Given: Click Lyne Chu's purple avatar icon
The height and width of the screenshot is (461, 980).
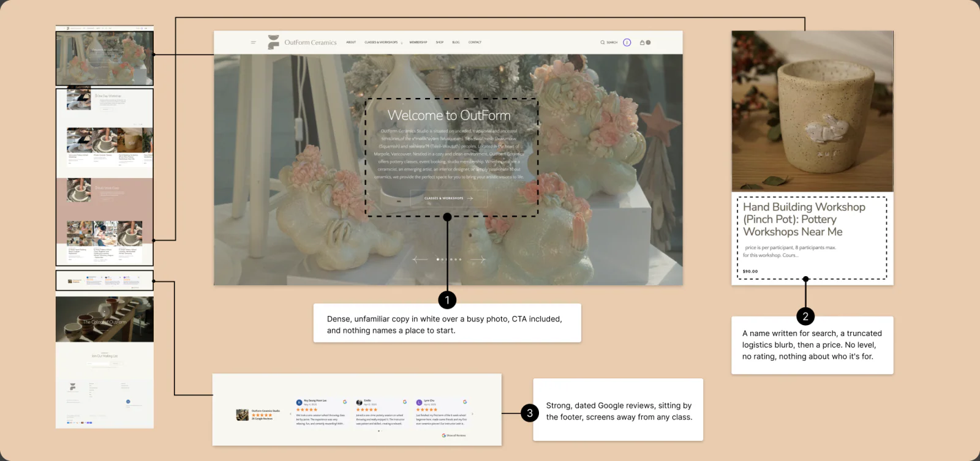Looking at the screenshot, I should coord(420,402).
